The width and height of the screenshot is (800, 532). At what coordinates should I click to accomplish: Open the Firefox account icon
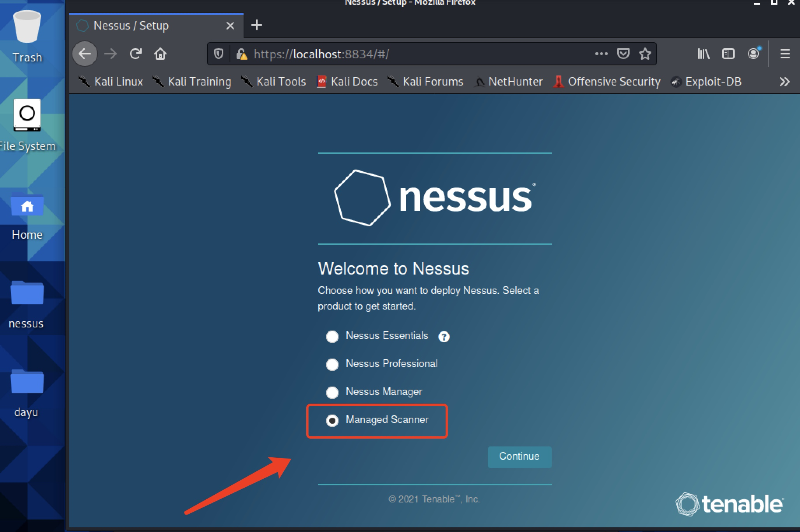(x=754, y=53)
